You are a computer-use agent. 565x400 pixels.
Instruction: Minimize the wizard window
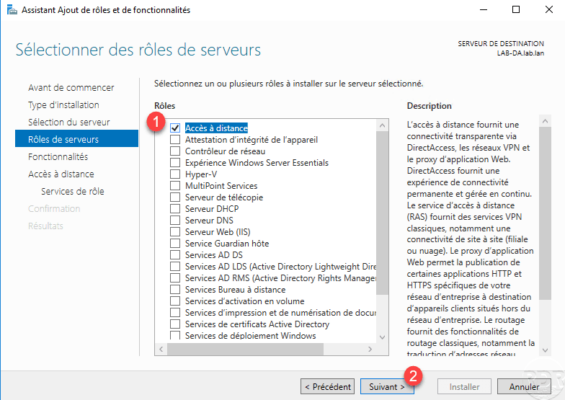click(483, 10)
